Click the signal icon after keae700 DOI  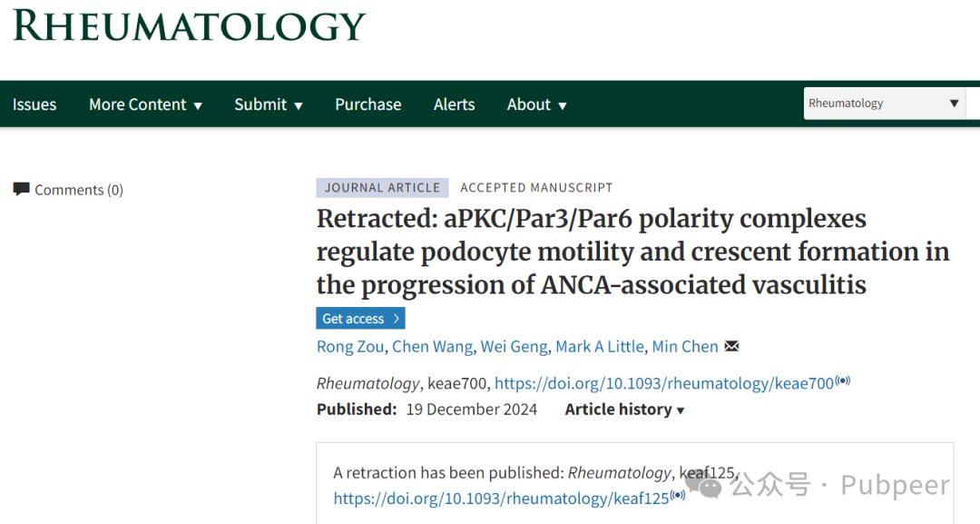[x=842, y=381]
